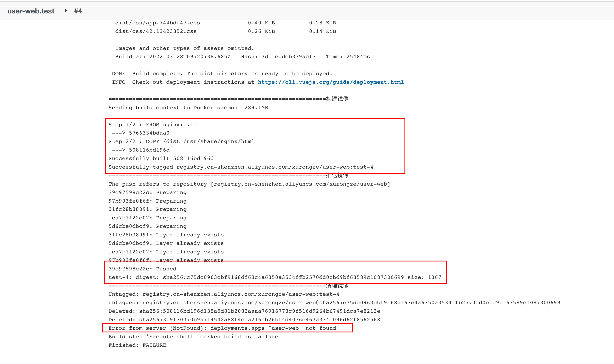Screen dimensions: 614x364
Task: Click the '31fc28b38091: Preparing' line
Action: point(147,209)
